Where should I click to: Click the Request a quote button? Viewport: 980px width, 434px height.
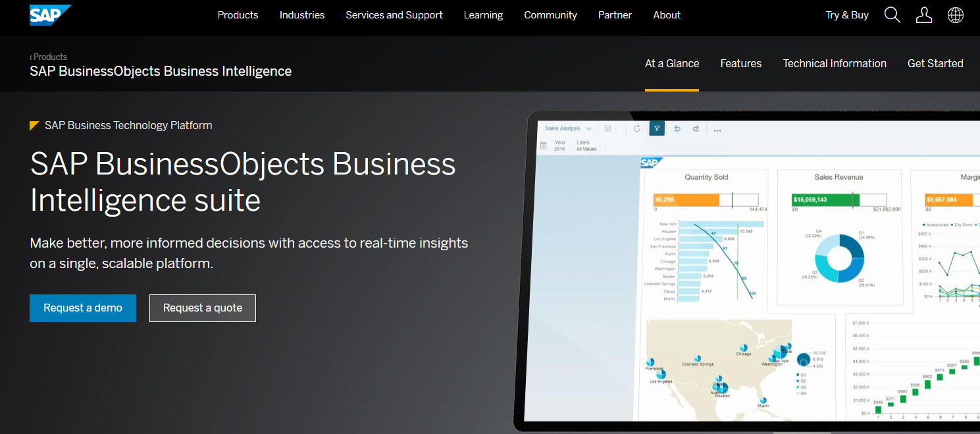(x=202, y=308)
